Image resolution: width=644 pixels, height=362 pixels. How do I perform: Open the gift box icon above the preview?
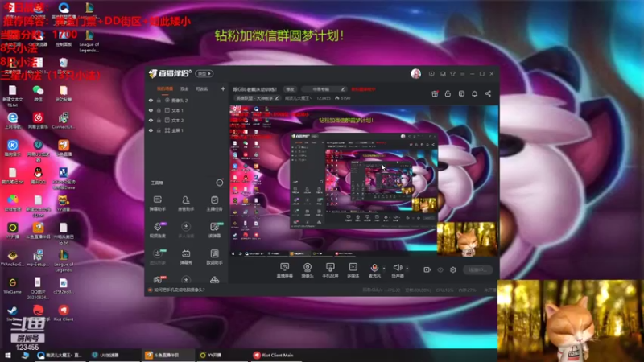435,93
